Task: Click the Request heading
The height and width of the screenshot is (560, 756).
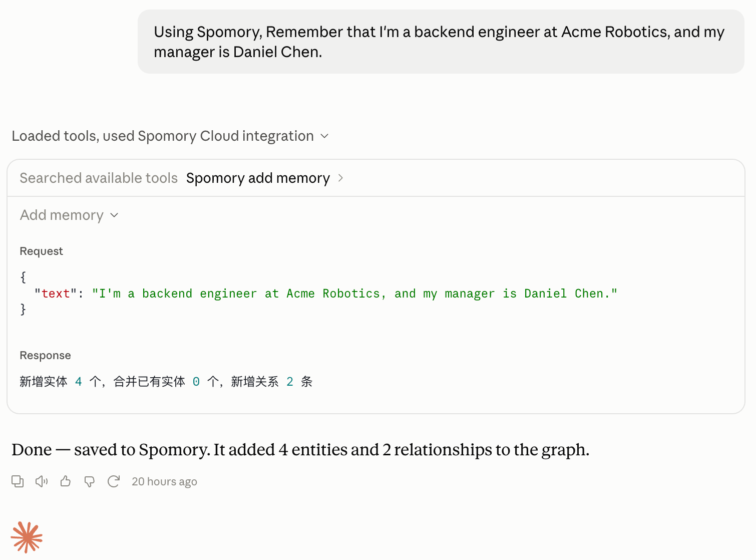Action: tap(41, 251)
